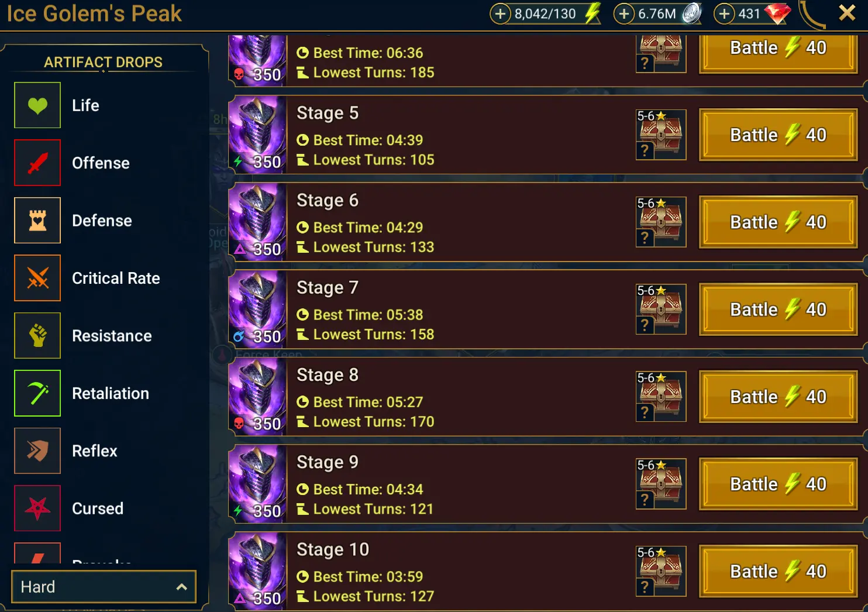Screen dimensions: 868x612
Task: Pick the Cursed pentagram star icon
Action: (37, 508)
